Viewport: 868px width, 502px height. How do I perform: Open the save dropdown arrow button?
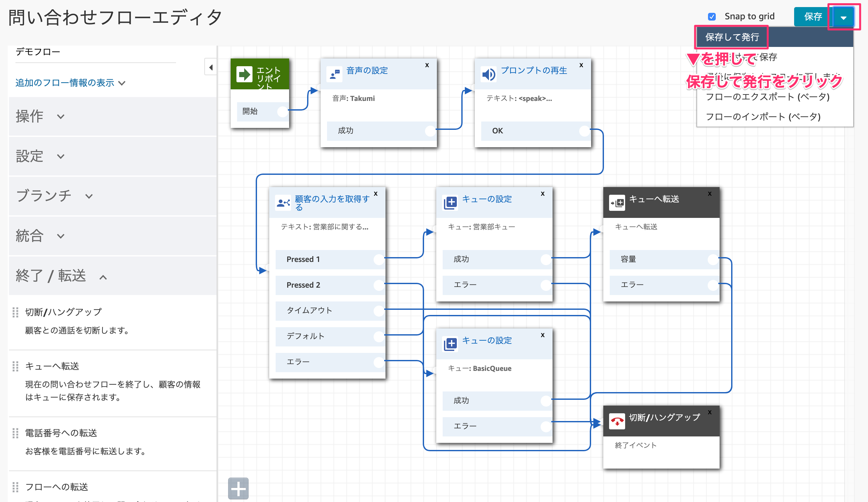844,17
